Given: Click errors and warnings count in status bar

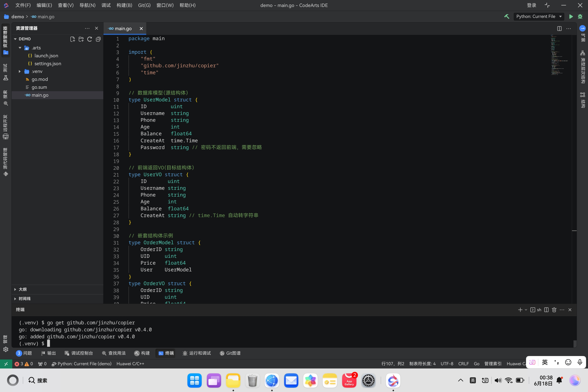Looking at the screenshot, I should click(24, 364).
